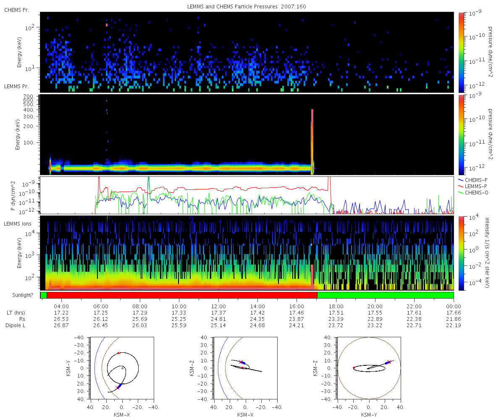Click the red X marker in KSM-Y/KSM-Z plot

click(x=389, y=362)
